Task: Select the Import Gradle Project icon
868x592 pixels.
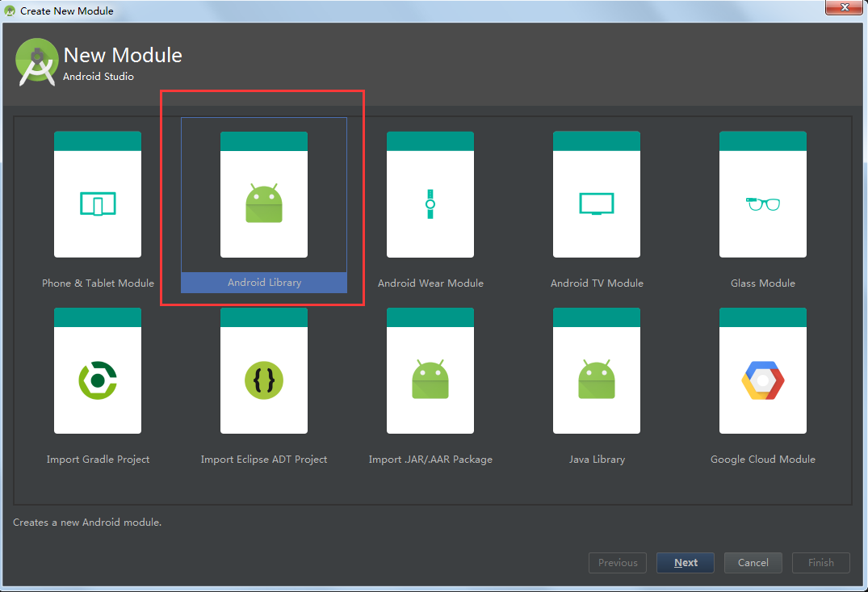Action: [98, 380]
